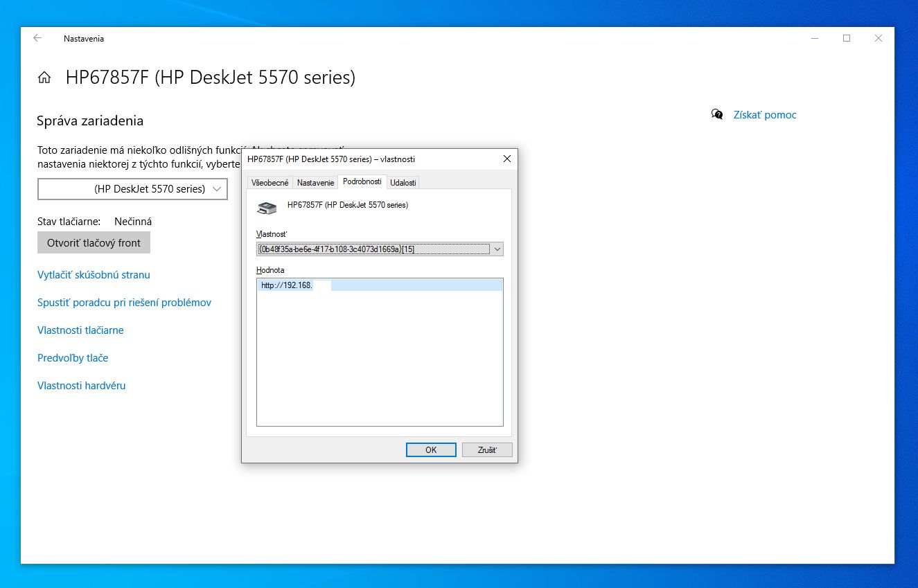Open Vlastnosti hardvéru link
918x588 pixels.
coord(82,386)
